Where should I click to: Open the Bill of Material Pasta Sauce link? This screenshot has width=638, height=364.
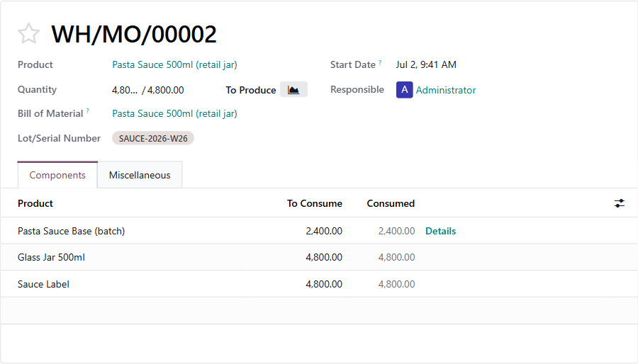pyautogui.click(x=174, y=113)
